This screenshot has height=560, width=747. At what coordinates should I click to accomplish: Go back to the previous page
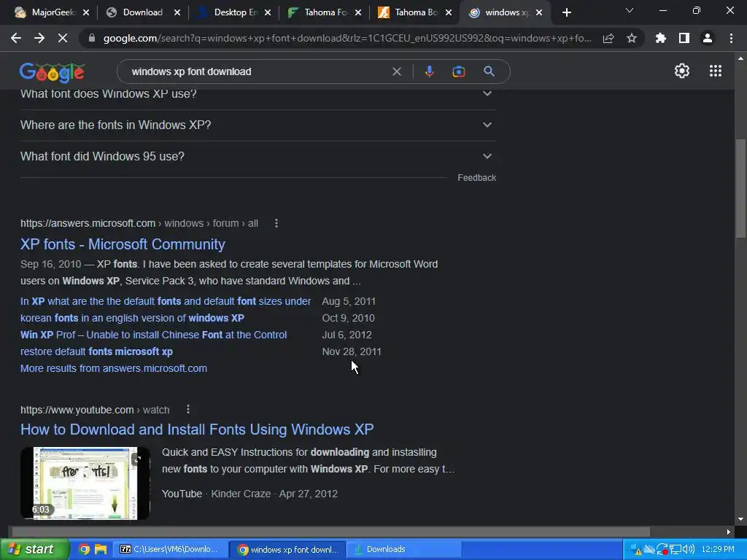(16, 38)
